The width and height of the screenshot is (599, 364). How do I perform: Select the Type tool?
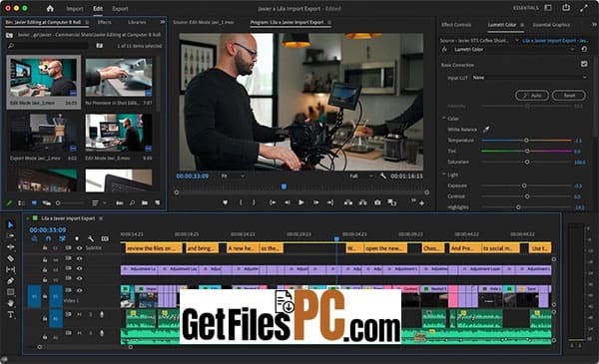pos(10,315)
